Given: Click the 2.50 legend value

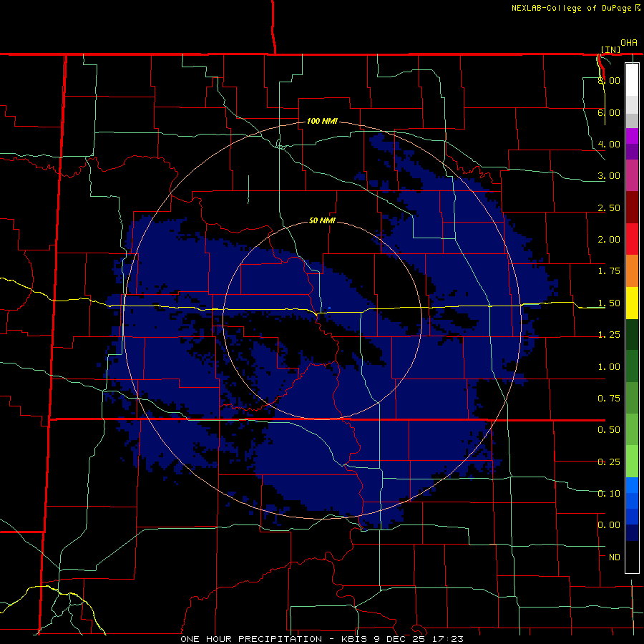Looking at the screenshot, I should pos(609,208).
